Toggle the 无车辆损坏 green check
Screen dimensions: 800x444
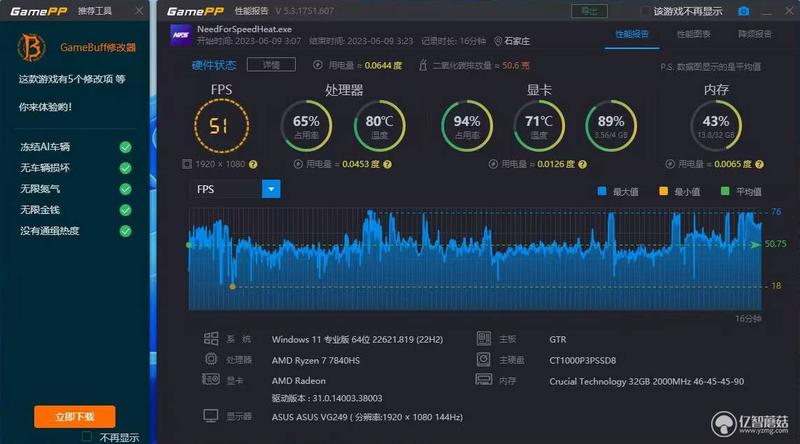(x=126, y=168)
